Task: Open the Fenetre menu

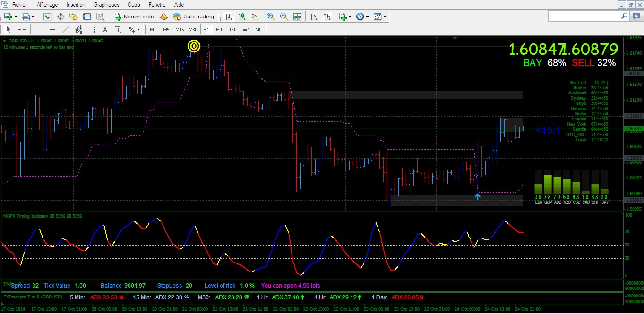Action: 157,4
